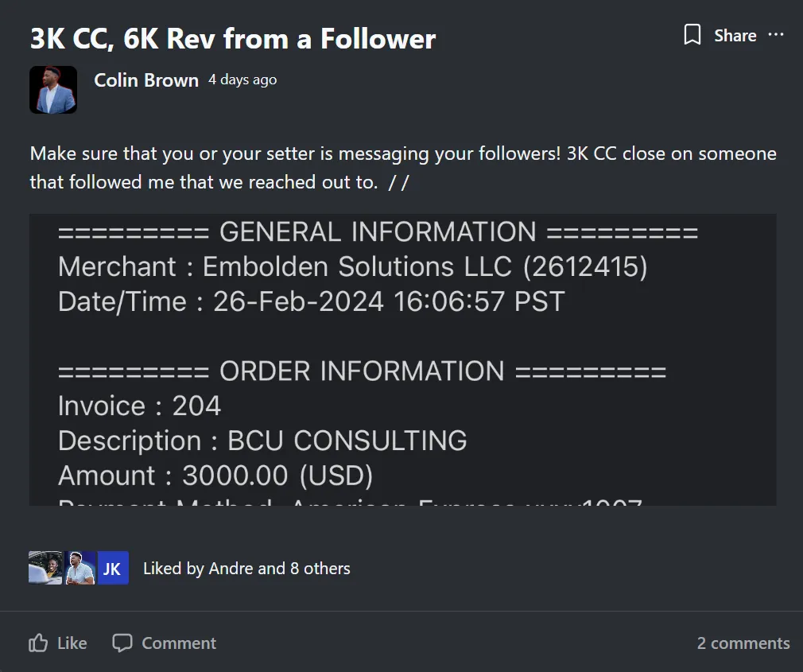Viewport: 803px width, 672px height.
Task: Open the three-dot more options menu
Action: point(776,35)
